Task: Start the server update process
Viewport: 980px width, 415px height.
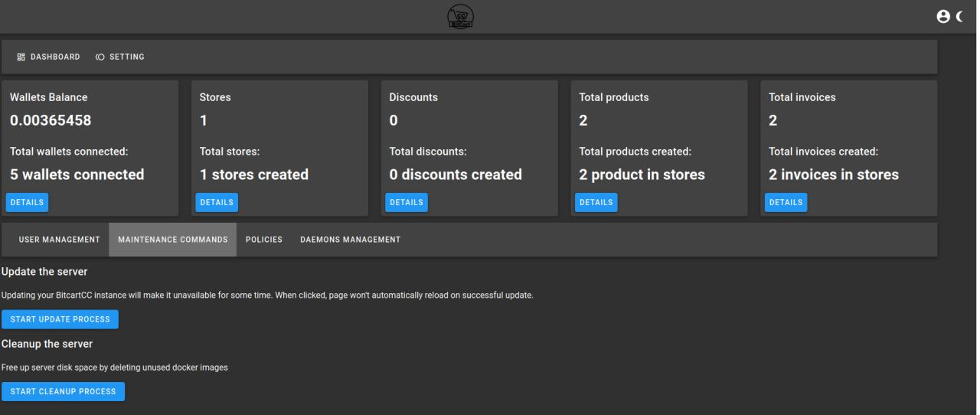Action: click(x=60, y=319)
